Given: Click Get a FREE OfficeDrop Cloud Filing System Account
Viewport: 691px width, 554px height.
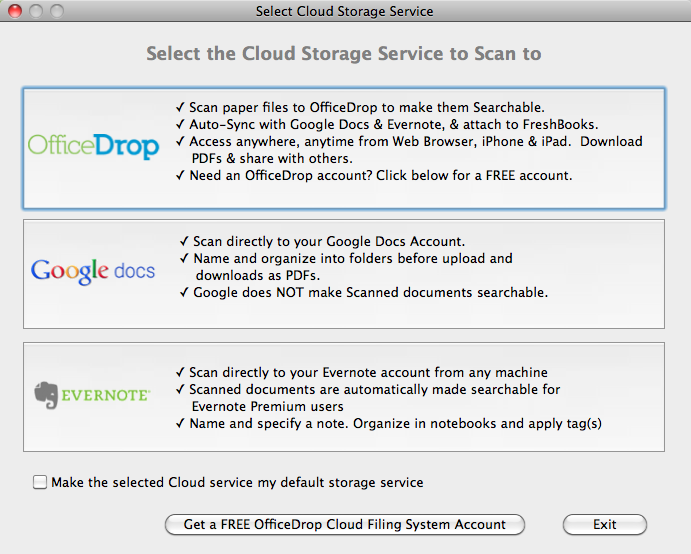Looking at the screenshot, I should pyautogui.click(x=345, y=524).
